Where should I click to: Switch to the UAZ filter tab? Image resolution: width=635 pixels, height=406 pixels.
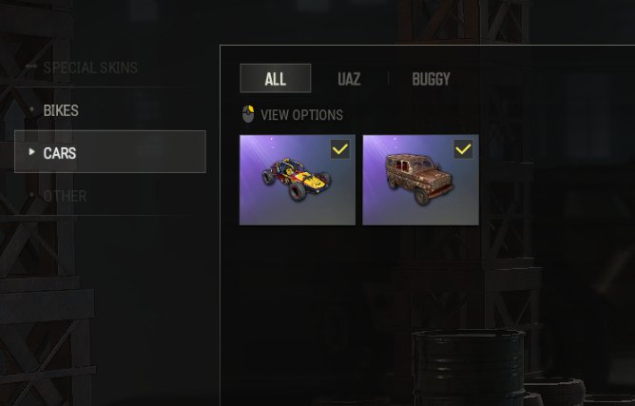[349, 79]
